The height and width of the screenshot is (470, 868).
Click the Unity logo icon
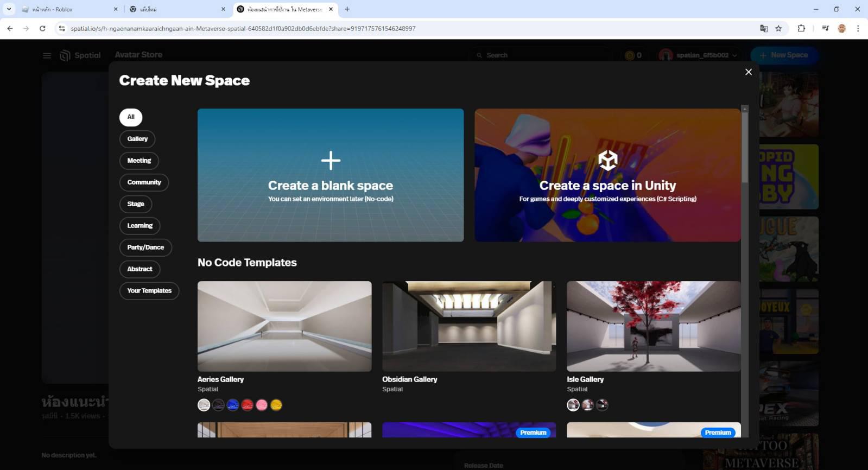(x=607, y=160)
